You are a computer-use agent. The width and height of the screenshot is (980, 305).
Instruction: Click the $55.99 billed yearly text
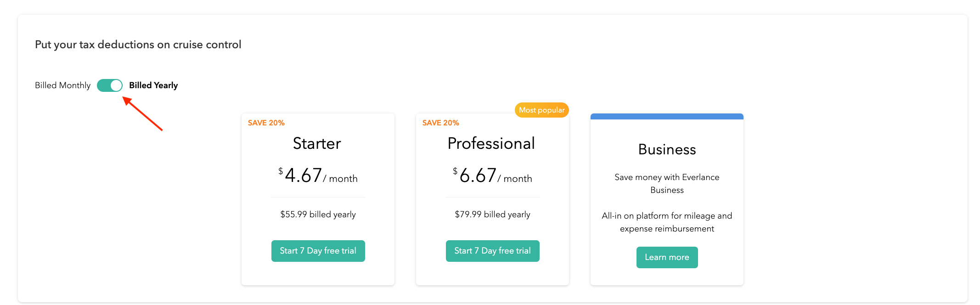pos(318,215)
